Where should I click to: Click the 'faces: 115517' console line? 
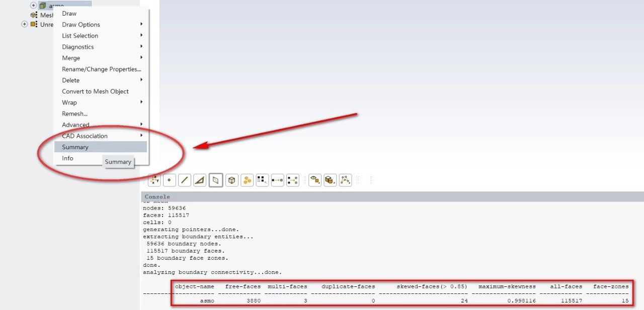coord(166,215)
